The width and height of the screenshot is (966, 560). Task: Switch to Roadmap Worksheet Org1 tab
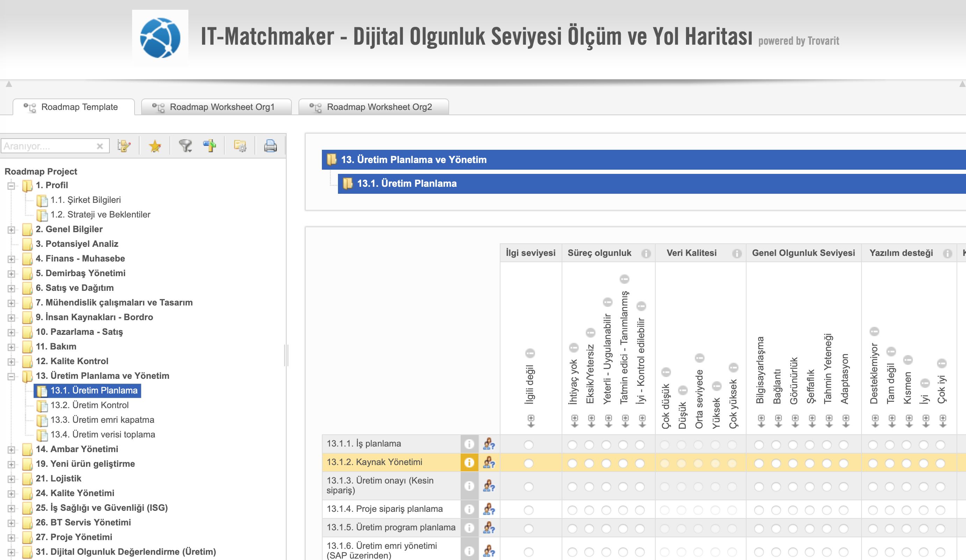216,107
